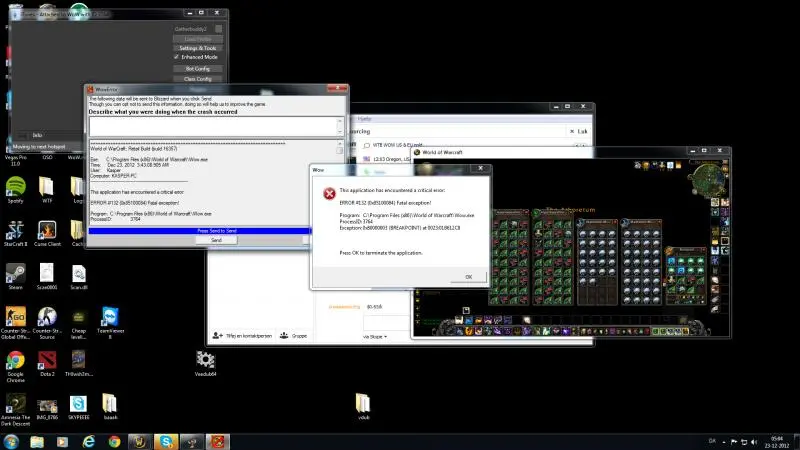Click the Gruppe button in Skype
The height and width of the screenshot is (450, 800).
(x=293, y=336)
